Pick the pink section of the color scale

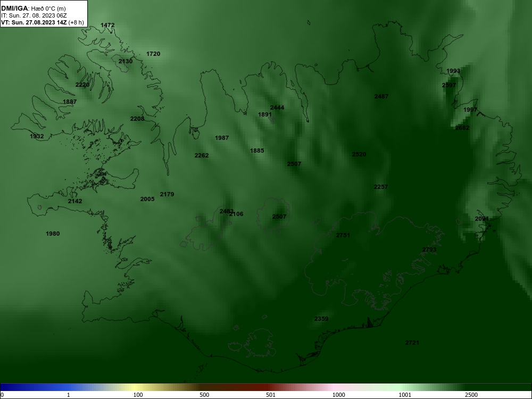click(x=334, y=387)
